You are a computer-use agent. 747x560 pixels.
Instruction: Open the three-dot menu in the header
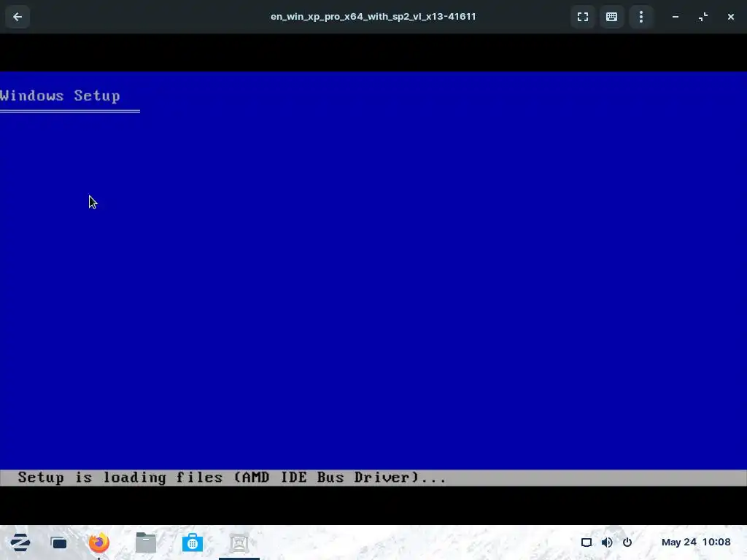point(641,17)
